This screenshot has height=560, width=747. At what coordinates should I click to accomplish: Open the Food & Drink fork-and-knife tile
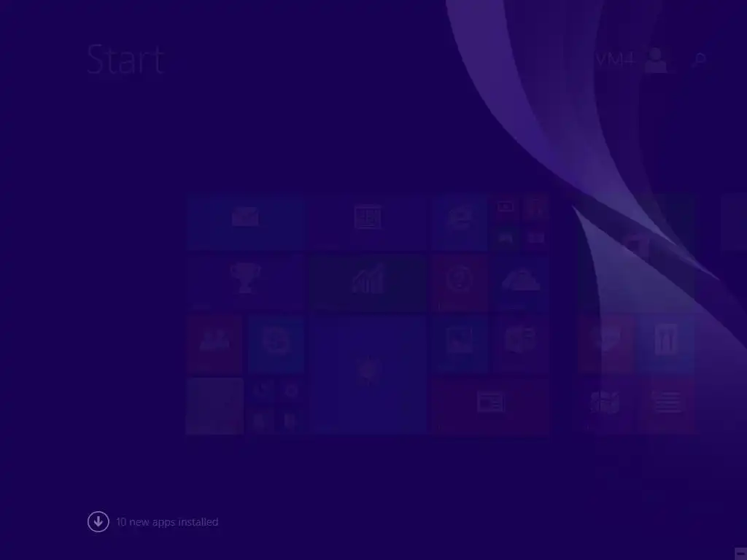(667, 344)
